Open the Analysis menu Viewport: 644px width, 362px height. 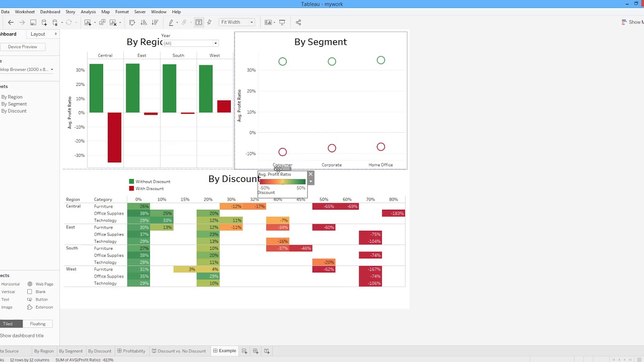[88, 12]
